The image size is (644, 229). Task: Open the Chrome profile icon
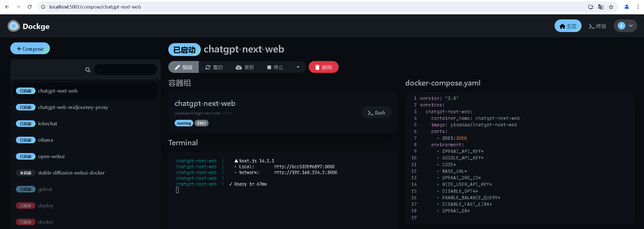tap(627, 7)
